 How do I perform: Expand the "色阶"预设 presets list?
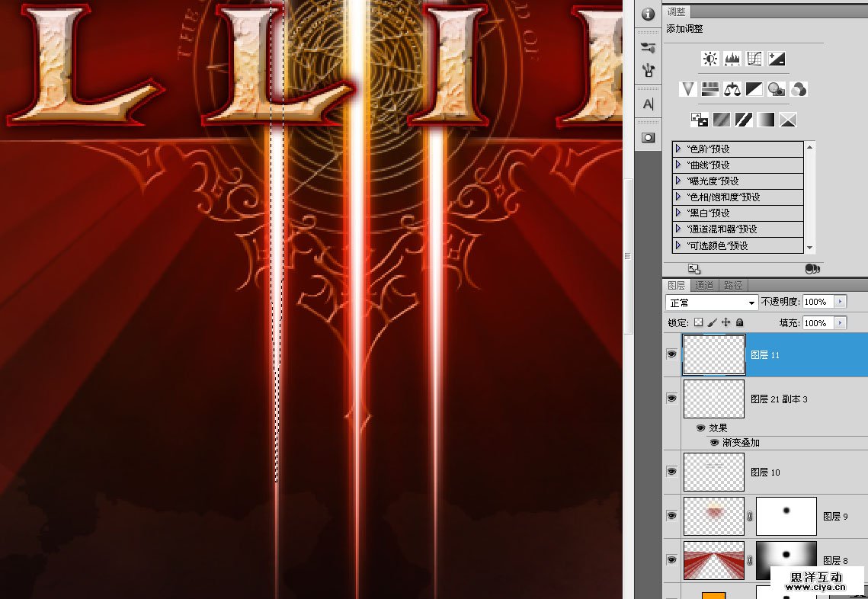[x=678, y=149]
